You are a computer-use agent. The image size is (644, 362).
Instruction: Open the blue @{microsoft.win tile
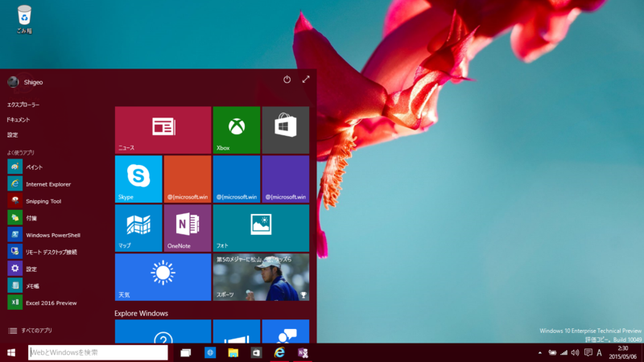pyautogui.click(x=237, y=179)
